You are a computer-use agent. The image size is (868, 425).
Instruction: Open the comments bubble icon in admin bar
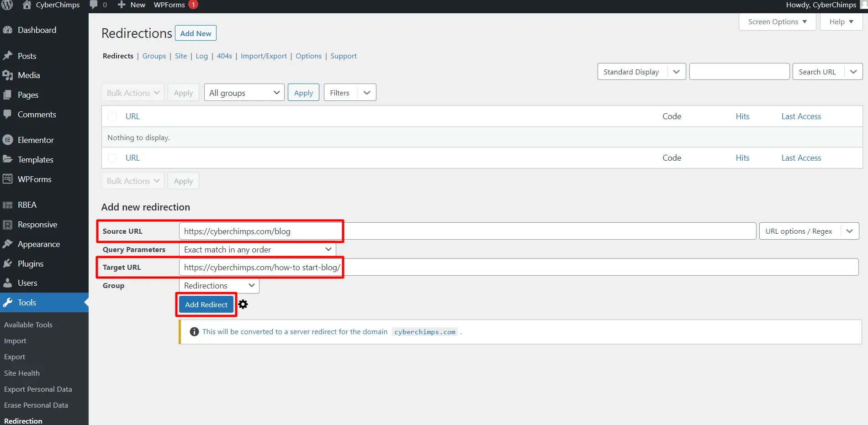(94, 5)
